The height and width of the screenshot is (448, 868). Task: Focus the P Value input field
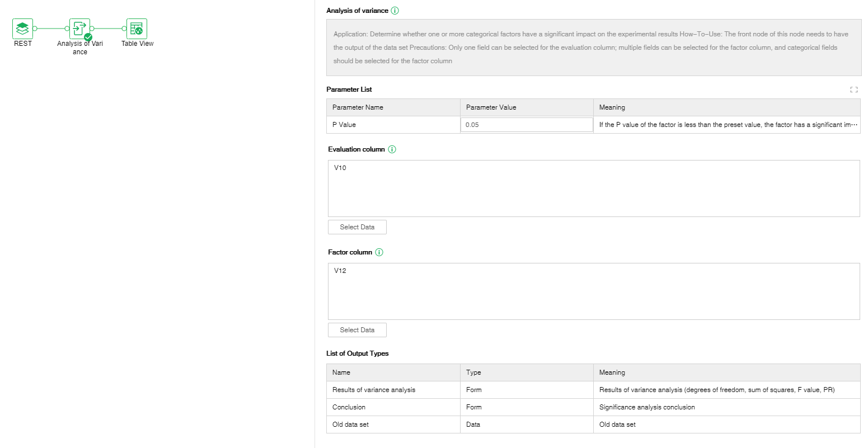point(526,125)
